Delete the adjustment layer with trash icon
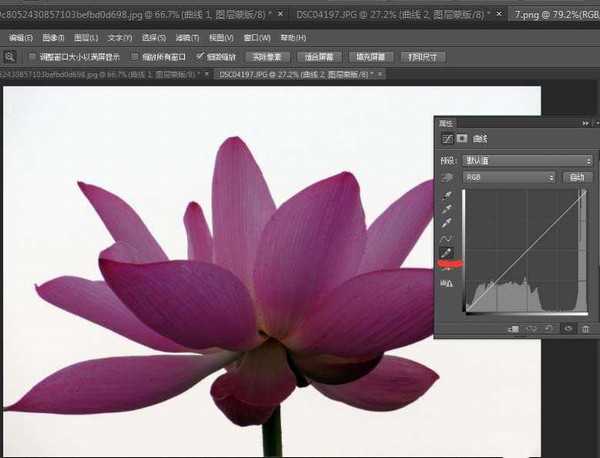 (x=585, y=328)
